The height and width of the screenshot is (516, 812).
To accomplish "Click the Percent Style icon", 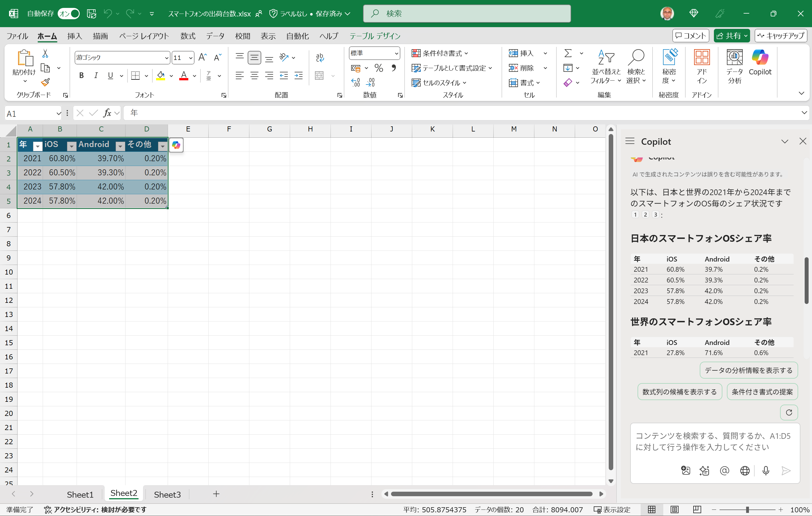I will tap(379, 68).
